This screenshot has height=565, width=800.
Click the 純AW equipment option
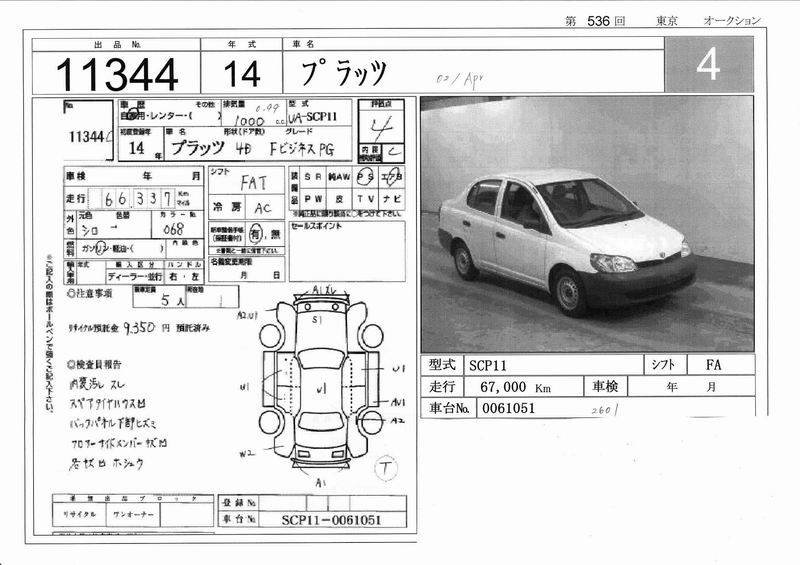pyautogui.click(x=339, y=177)
